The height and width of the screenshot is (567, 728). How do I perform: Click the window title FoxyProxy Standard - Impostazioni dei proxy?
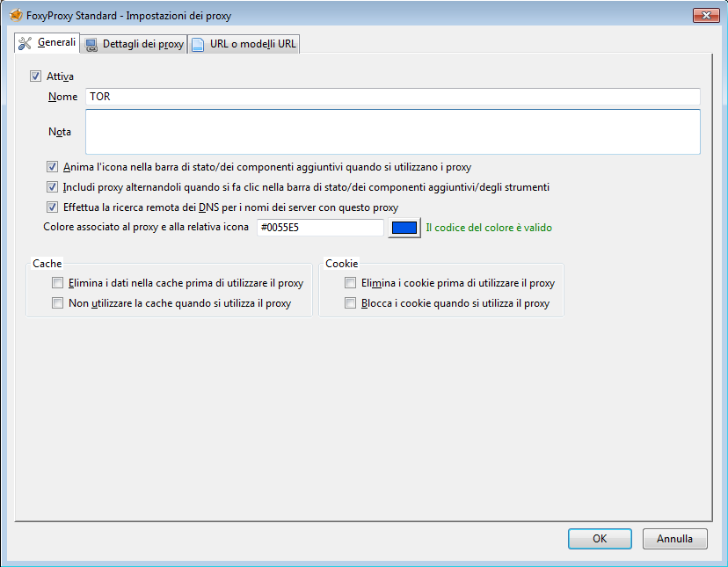click(x=128, y=16)
